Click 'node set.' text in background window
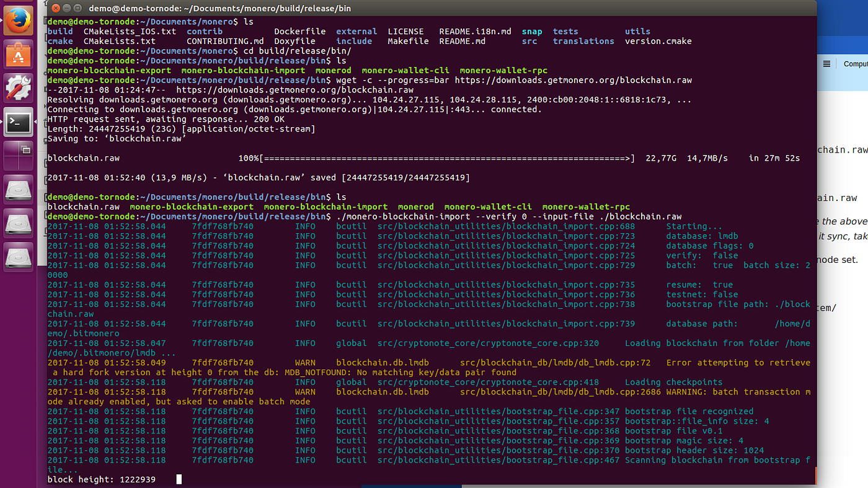Image resolution: width=868 pixels, height=488 pixels. pos(839,260)
